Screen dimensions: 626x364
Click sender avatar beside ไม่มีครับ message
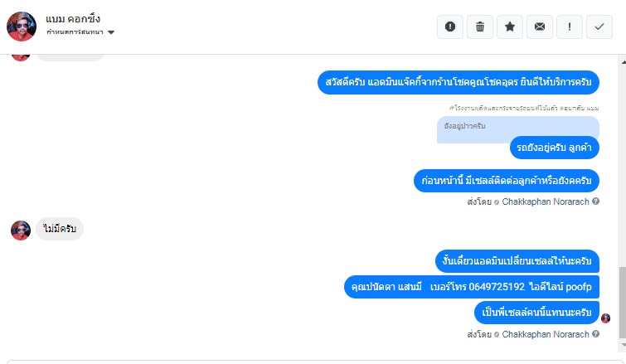[x=21, y=230]
